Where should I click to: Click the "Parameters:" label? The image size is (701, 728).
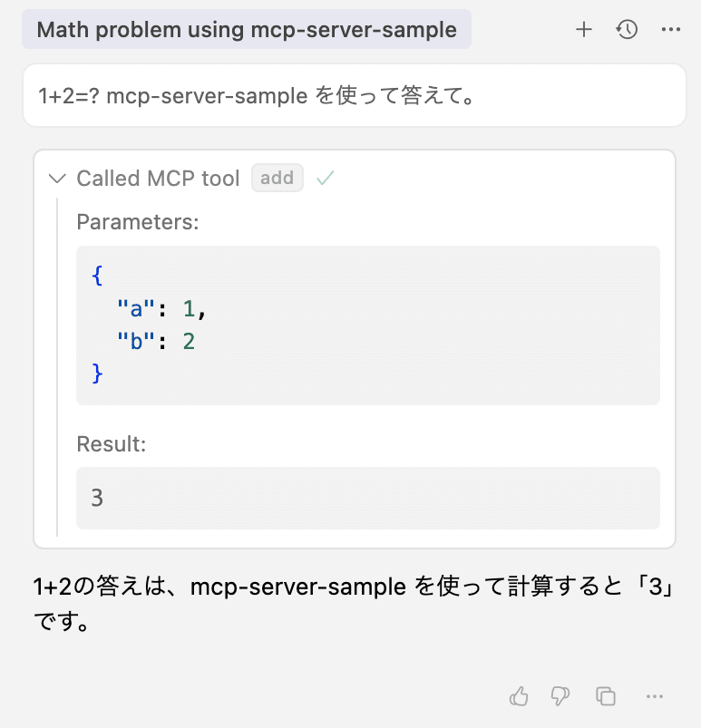coord(137,221)
